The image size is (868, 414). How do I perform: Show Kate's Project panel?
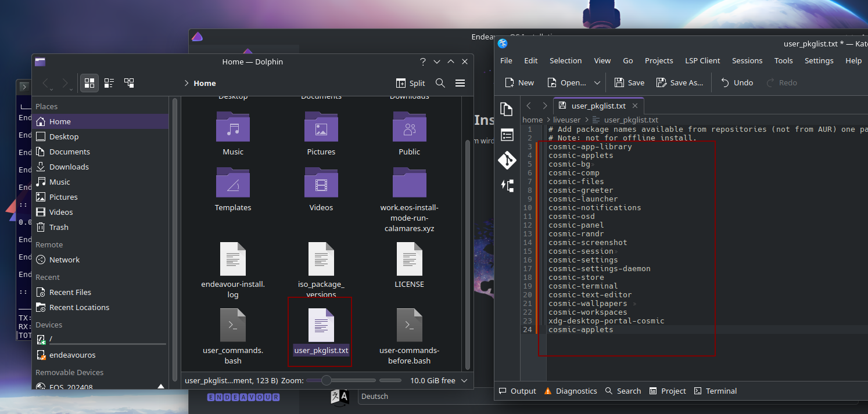668,391
